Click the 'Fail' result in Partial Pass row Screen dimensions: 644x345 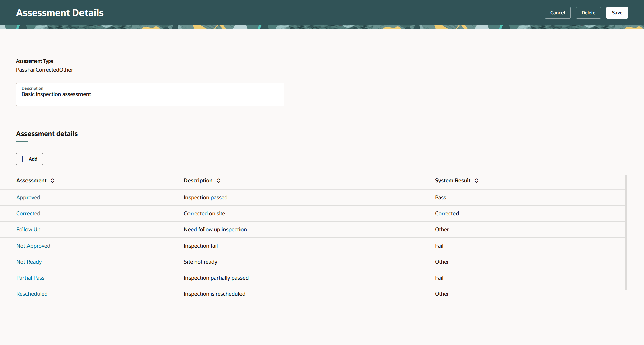click(x=439, y=278)
